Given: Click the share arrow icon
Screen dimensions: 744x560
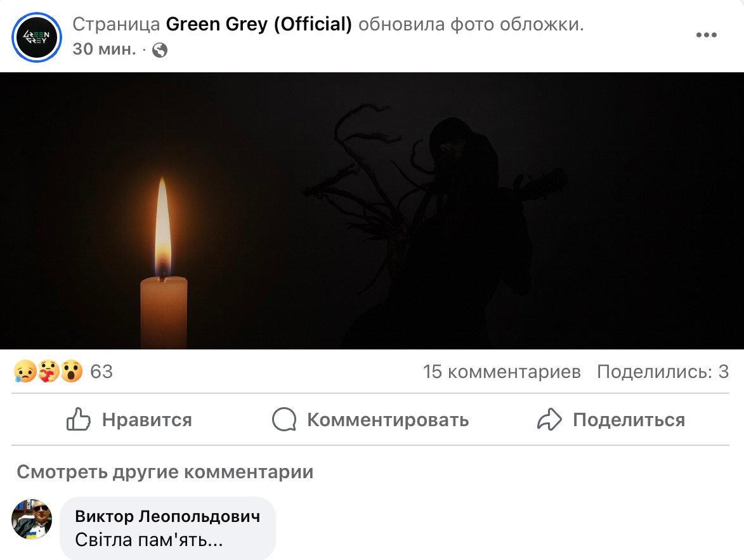Looking at the screenshot, I should (549, 420).
